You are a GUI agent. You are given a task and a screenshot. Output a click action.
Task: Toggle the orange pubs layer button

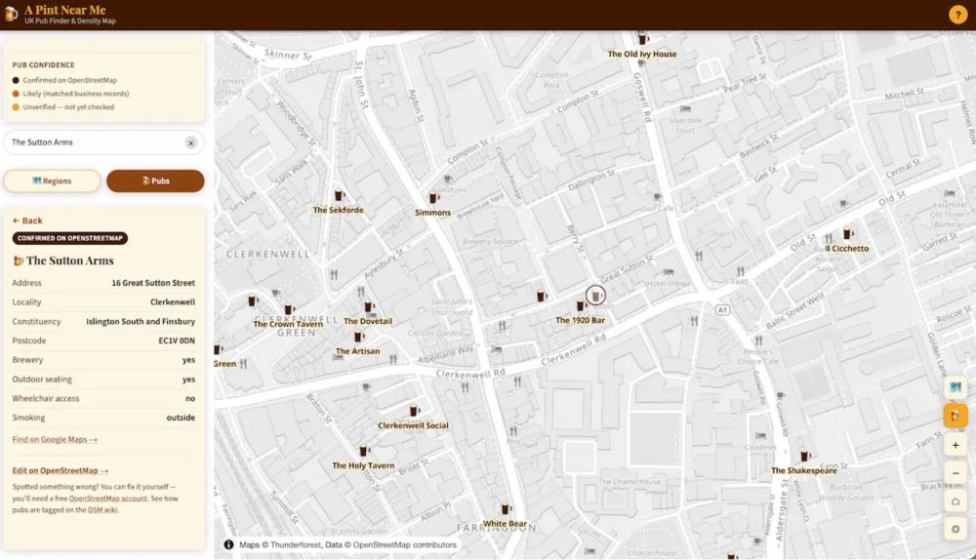955,416
